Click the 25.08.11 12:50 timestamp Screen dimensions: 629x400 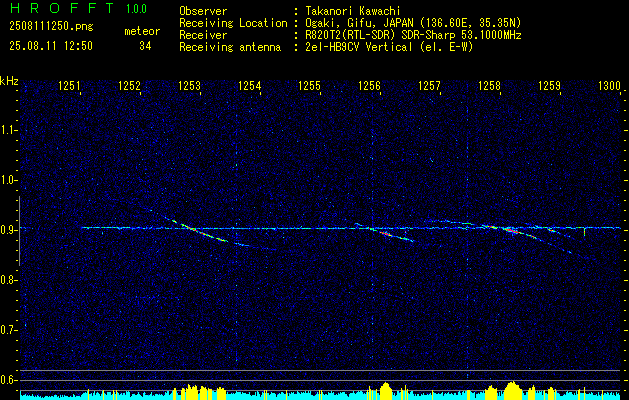click(x=51, y=46)
